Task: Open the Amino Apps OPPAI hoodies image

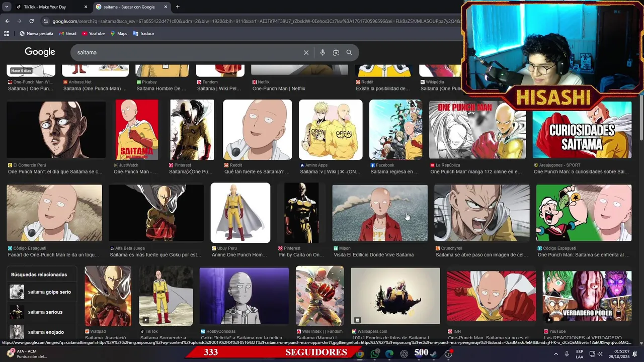Action: [x=331, y=130]
